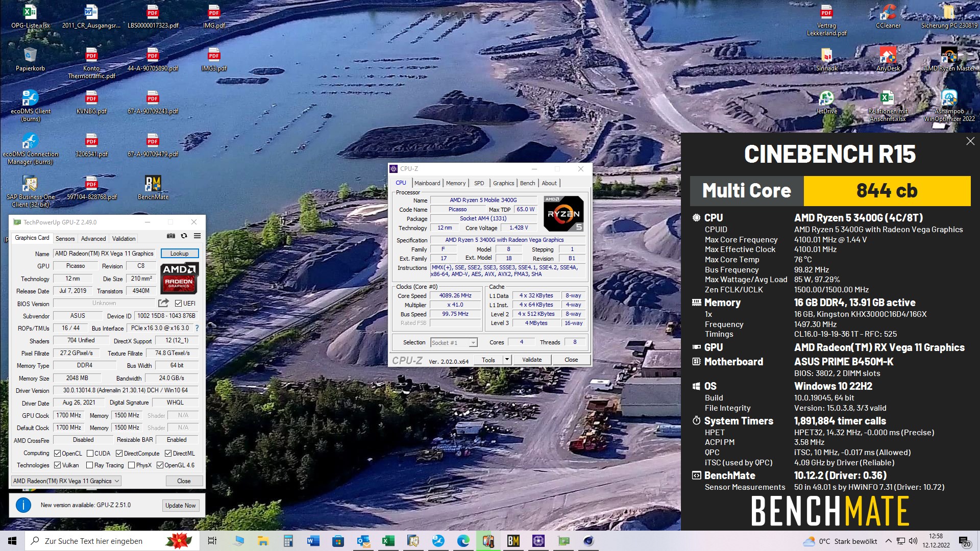Switch to Sensors tab in GPU-Z

coord(65,238)
